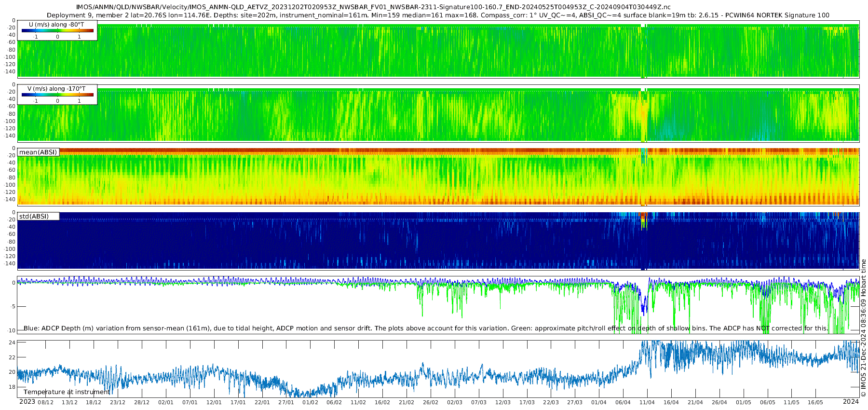The height and width of the screenshot is (410, 868).
Task: Click the 07/01 date tick label
Action: pyautogui.click(x=190, y=403)
